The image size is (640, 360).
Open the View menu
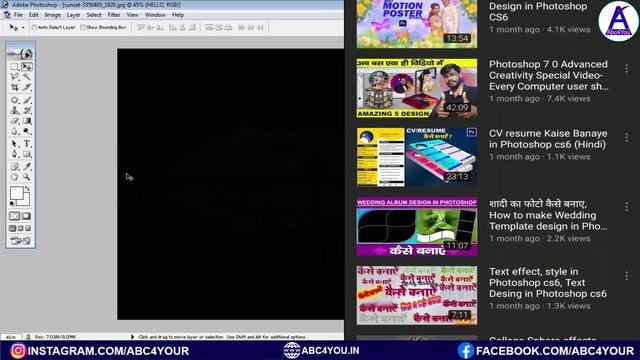pos(132,15)
